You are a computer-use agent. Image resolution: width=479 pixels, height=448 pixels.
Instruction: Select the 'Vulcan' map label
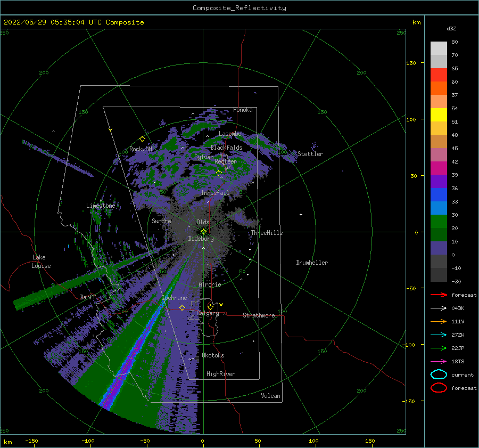coord(271,396)
